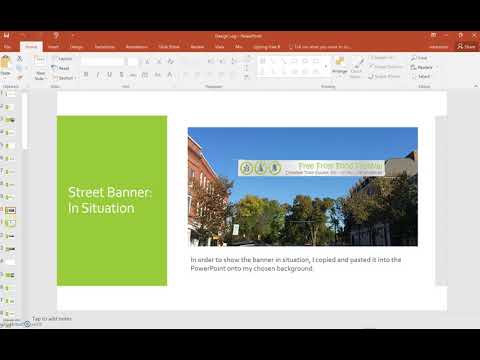The width and height of the screenshot is (480, 360).
Task: Click the Cut scissors icon
Action: click(20, 59)
